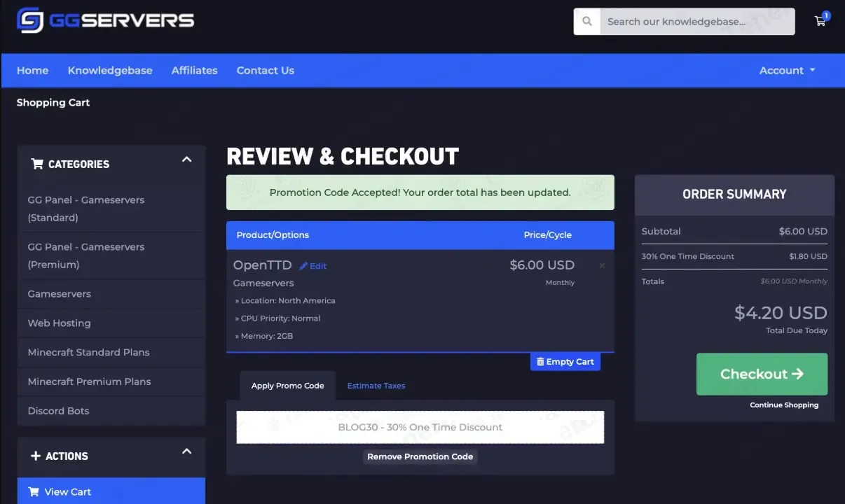Screen dimensions: 845x504
Task: Click the GGServers logo
Action: pos(104,20)
